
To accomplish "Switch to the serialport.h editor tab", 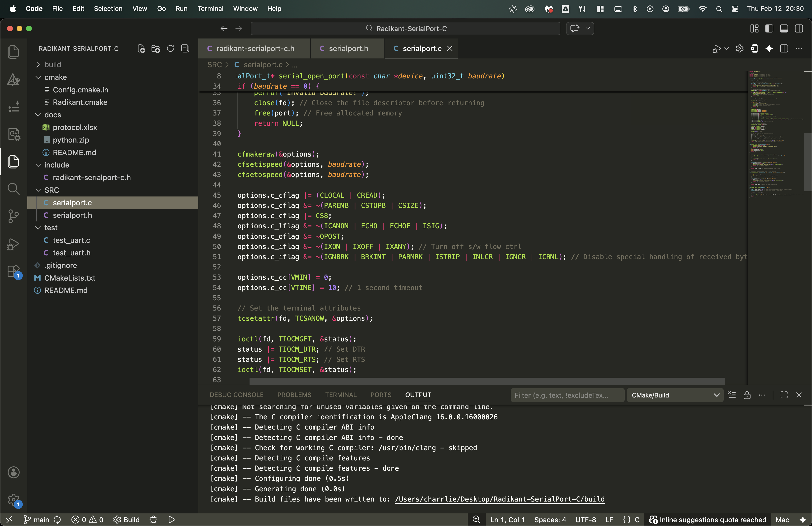I will tap(348, 48).
